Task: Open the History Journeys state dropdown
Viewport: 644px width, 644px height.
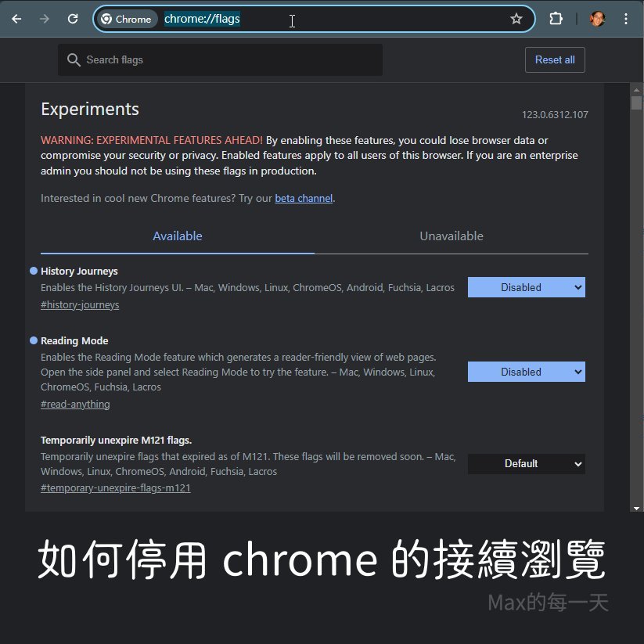Action: pos(526,287)
